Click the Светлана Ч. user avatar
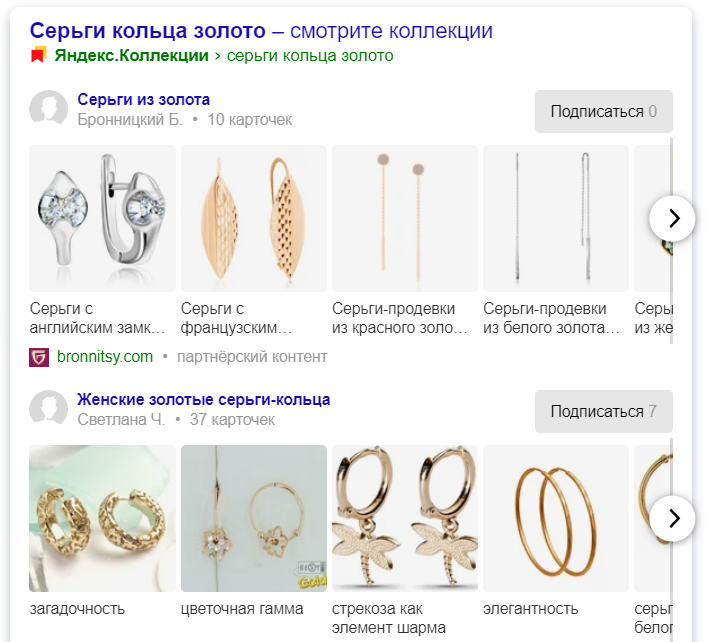 48,409
